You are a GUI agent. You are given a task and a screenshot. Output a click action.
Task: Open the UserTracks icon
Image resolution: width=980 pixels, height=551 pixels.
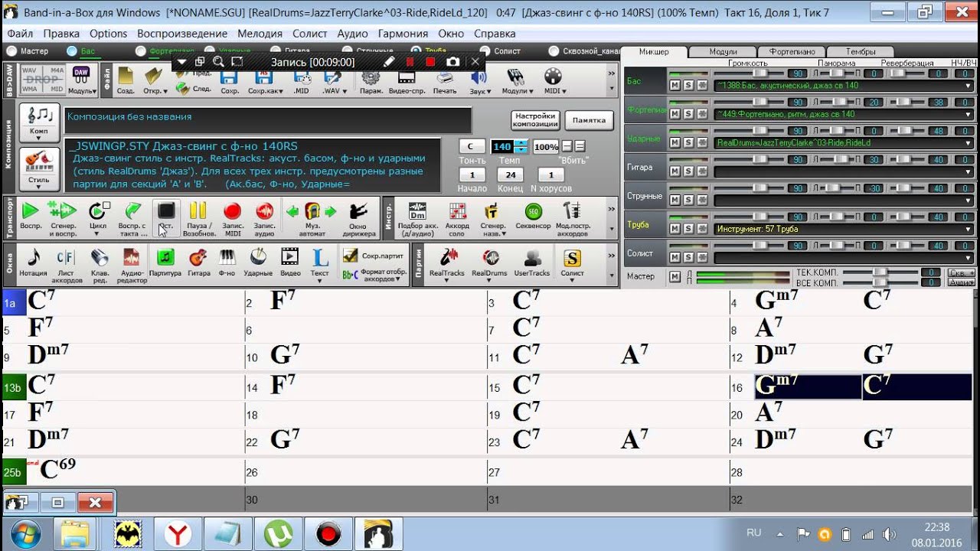tap(532, 264)
